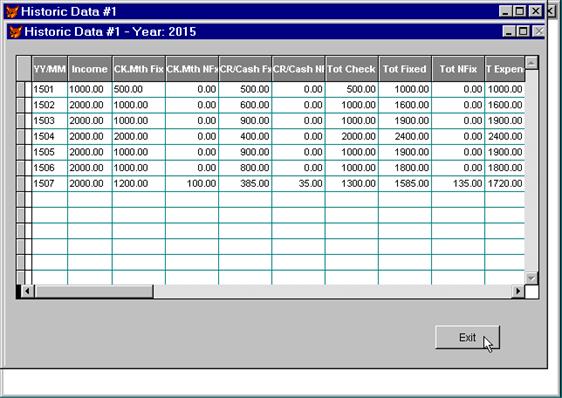The image size is (562, 398).
Task: Select the Tot NFix column header
Action: coord(458,69)
